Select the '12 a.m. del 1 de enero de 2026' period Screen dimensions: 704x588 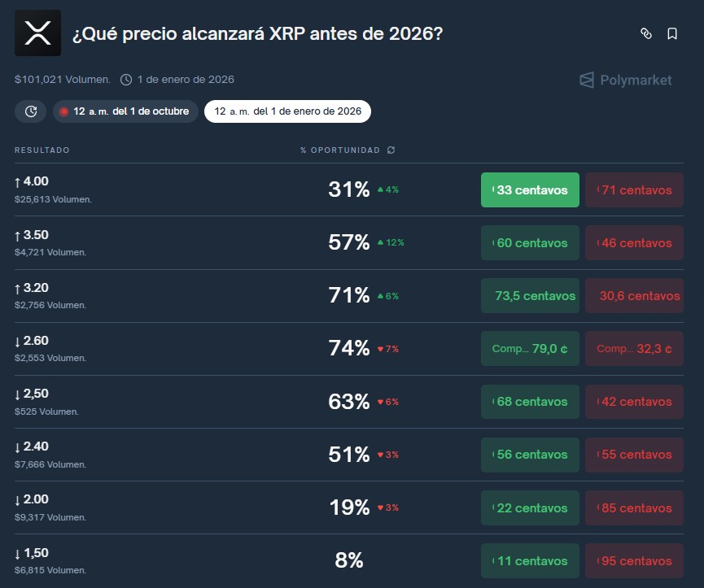tap(286, 111)
